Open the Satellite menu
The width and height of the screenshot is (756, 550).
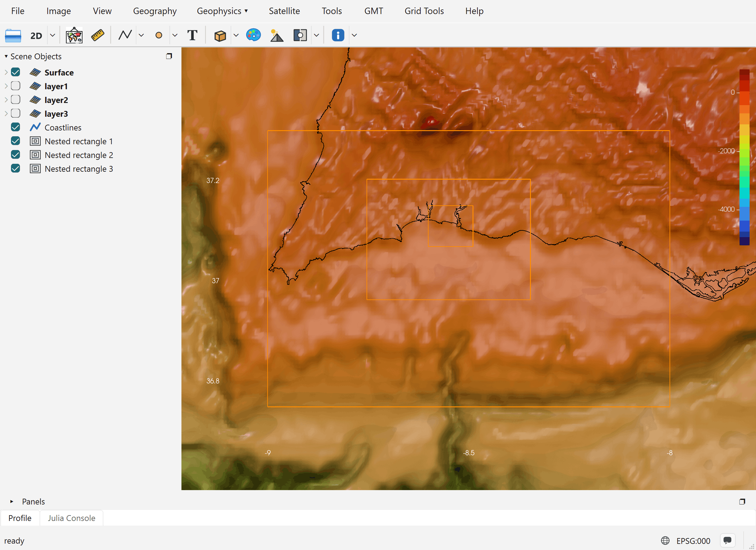(284, 11)
